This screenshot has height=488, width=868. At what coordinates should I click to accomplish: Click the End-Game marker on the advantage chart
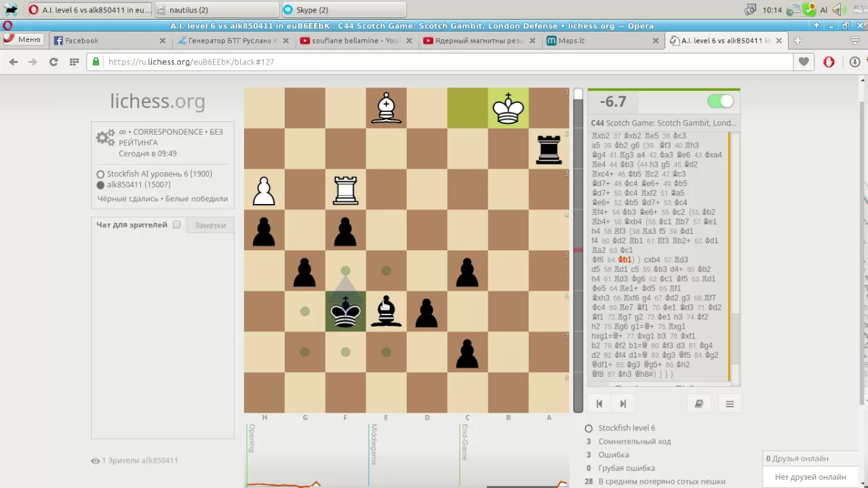(465, 443)
